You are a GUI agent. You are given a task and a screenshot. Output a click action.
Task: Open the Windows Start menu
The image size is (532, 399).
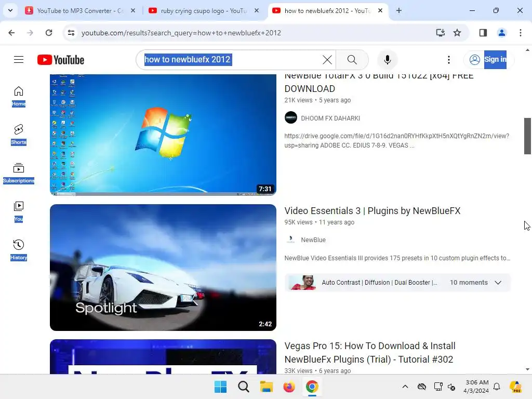click(x=220, y=387)
